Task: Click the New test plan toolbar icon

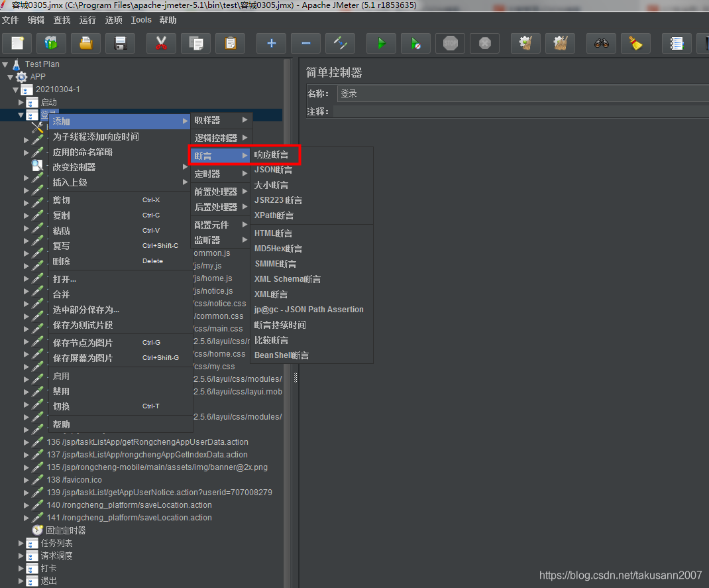Action: [x=17, y=44]
